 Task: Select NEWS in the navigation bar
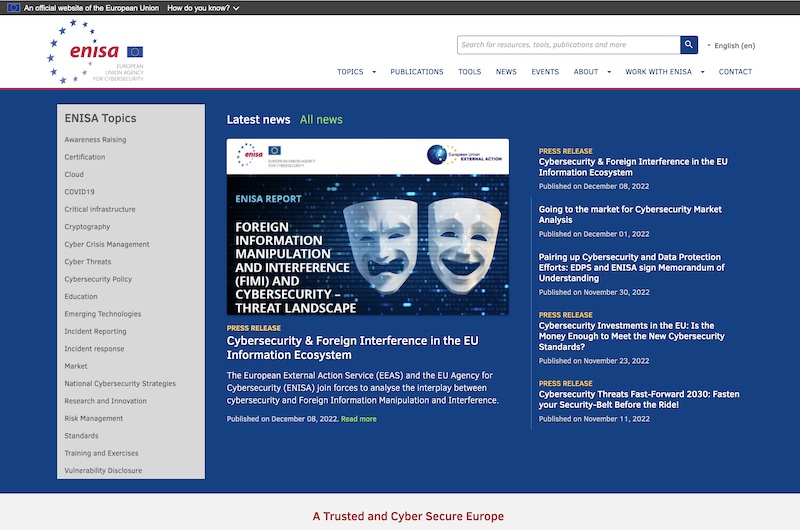coord(506,72)
